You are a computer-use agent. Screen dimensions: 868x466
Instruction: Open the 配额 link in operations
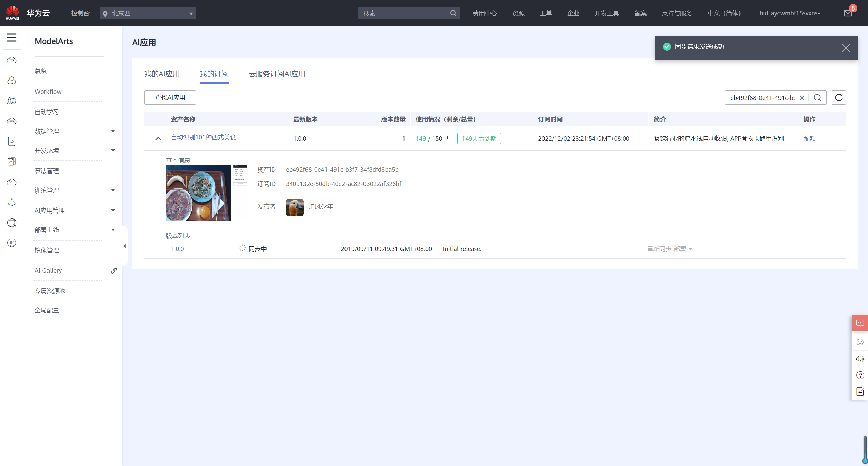coord(809,139)
